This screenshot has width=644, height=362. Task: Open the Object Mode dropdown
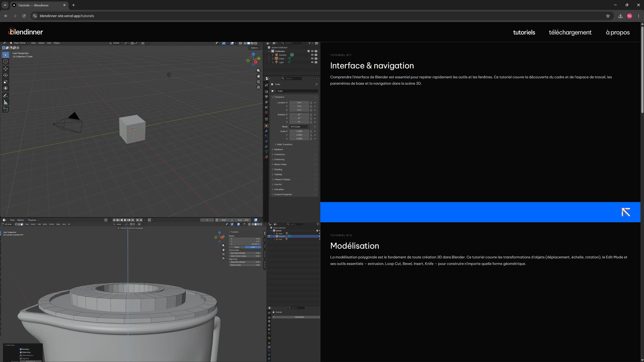19,43
